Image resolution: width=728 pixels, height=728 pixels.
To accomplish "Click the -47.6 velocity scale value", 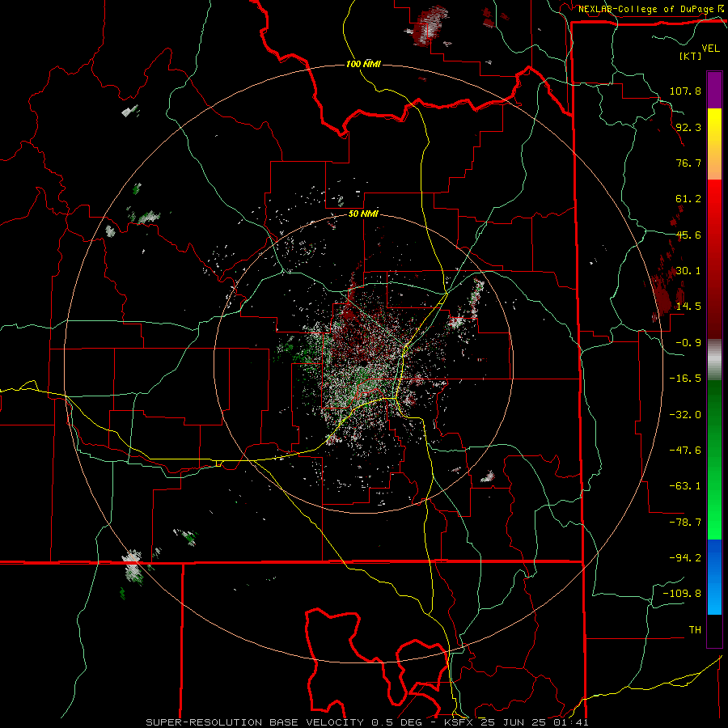I will click(685, 451).
